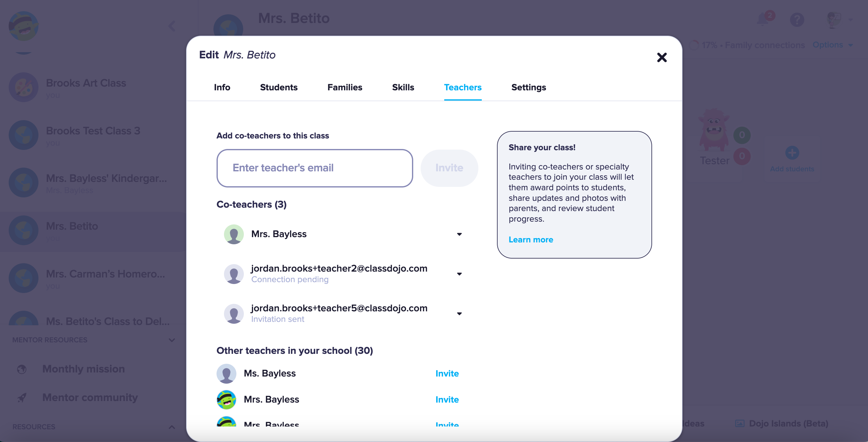868x442 pixels.
Task: Click co-teacher Mrs. Bayless avatar
Action: pyautogui.click(x=234, y=234)
